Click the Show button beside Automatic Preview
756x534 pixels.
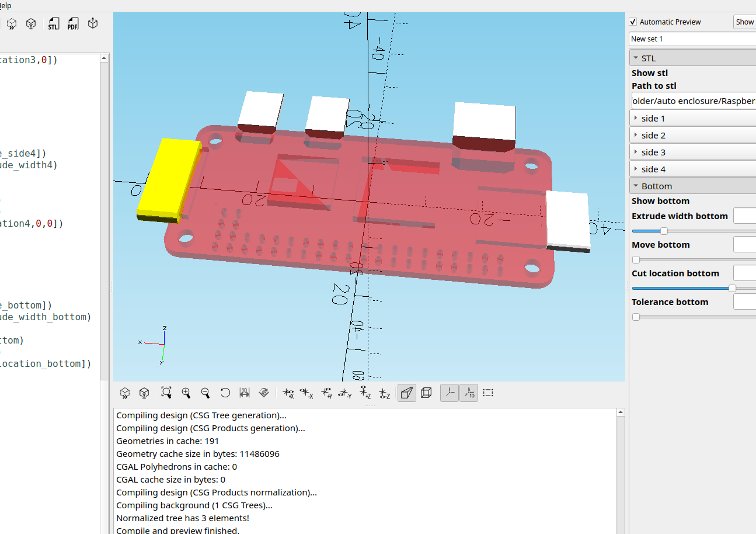[x=744, y=22]
